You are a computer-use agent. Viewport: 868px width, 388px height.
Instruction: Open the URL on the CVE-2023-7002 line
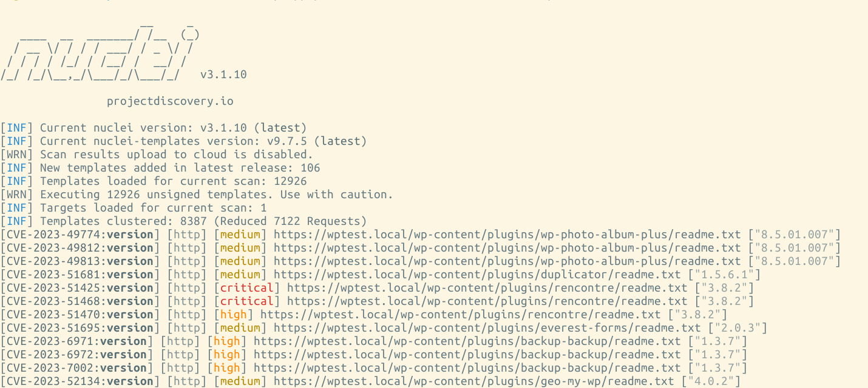click(467, 368)
